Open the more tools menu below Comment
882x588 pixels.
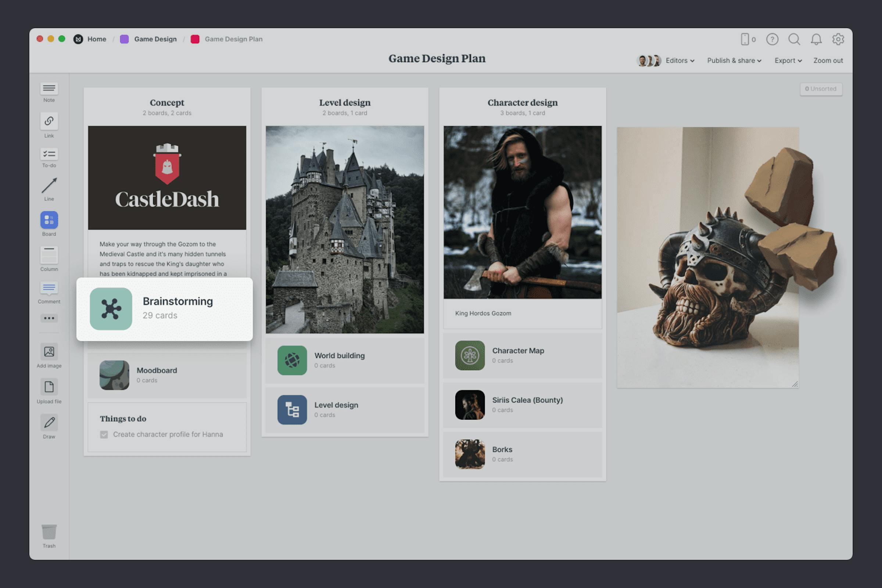[x=49, y=318]
